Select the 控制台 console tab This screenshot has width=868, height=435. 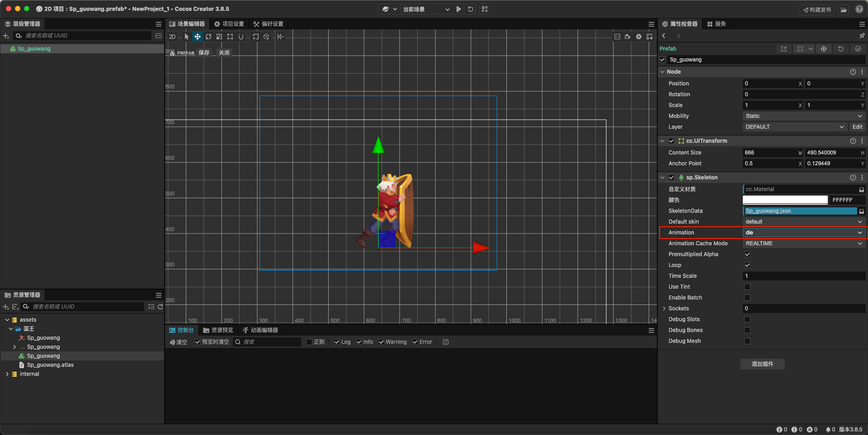tap(181, 330)
